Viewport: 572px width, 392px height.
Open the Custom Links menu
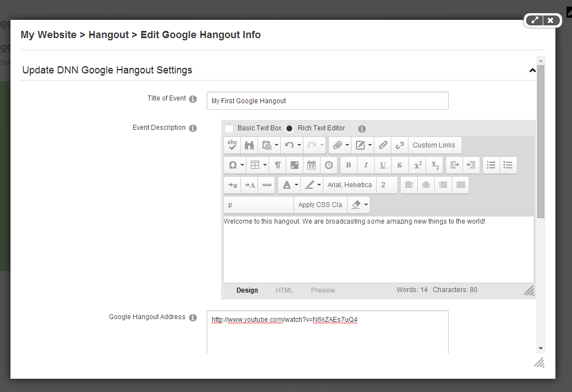point(434,145)
